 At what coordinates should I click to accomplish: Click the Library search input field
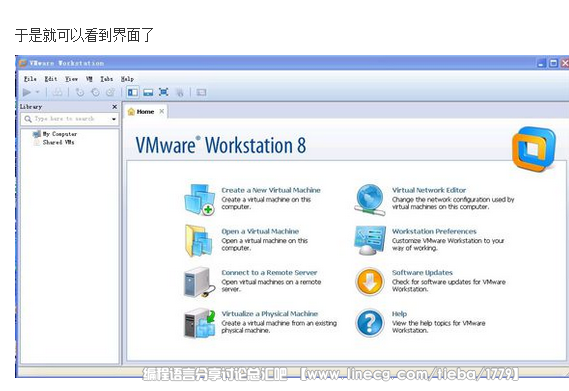point(69,119)
